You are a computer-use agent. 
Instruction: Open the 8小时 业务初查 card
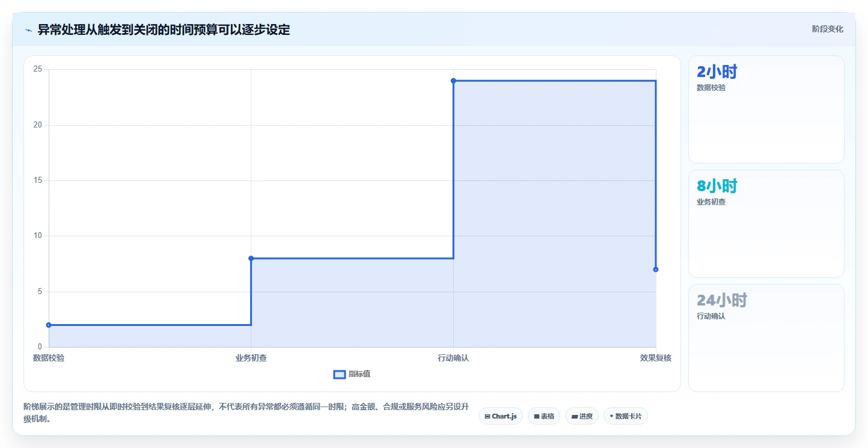click(766, 224)
